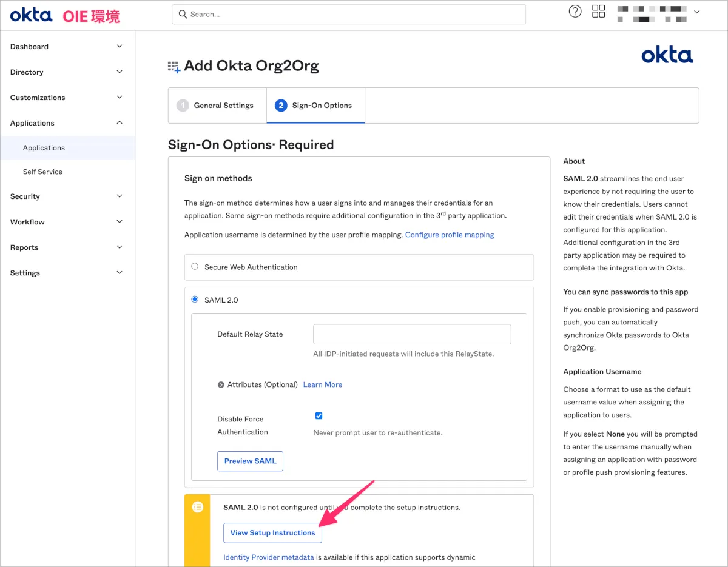This screenshot has height=567, width=728.
Task: Select Secure Web Authentication radio button
Action: 195,266
